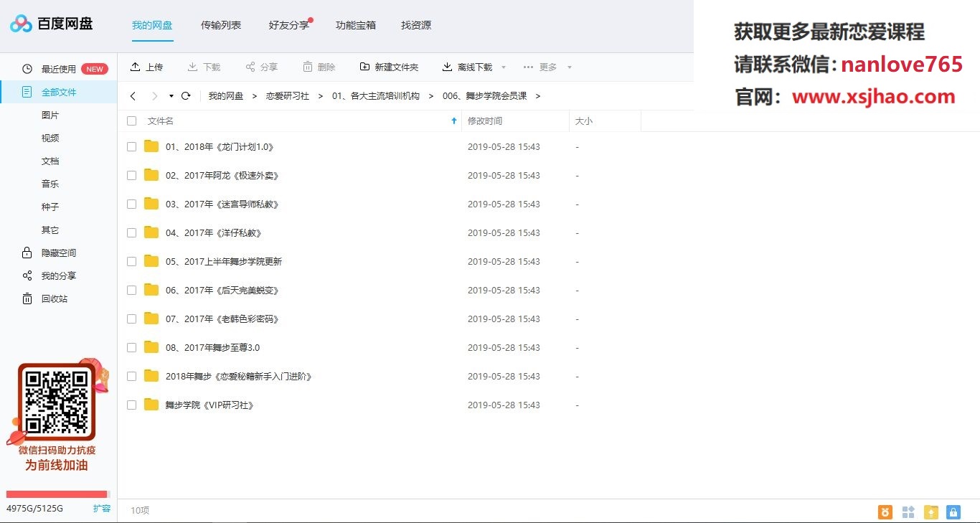Sort by 大小 column
Image resolution: width=980 pixels, height=523 pixels.
click(584, 121)
